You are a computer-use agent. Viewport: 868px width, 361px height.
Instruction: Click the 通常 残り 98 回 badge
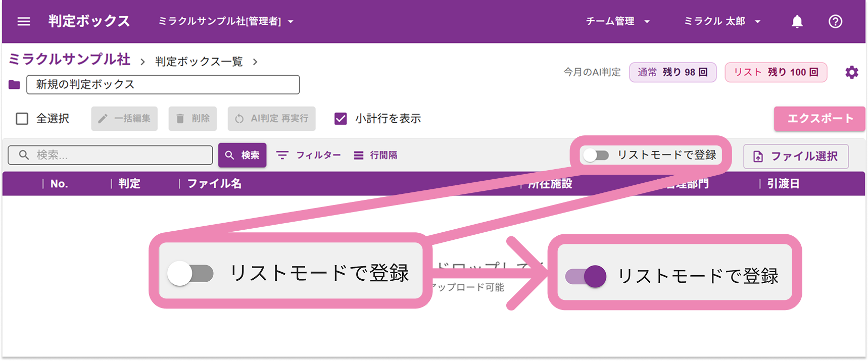672,72
